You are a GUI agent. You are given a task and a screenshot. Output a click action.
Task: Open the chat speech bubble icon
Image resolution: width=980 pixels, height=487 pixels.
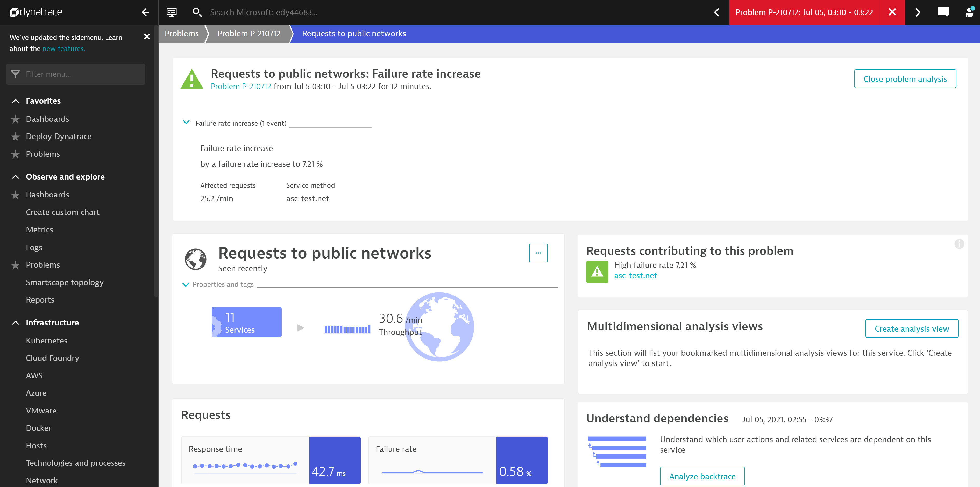[x=943, y=12]
